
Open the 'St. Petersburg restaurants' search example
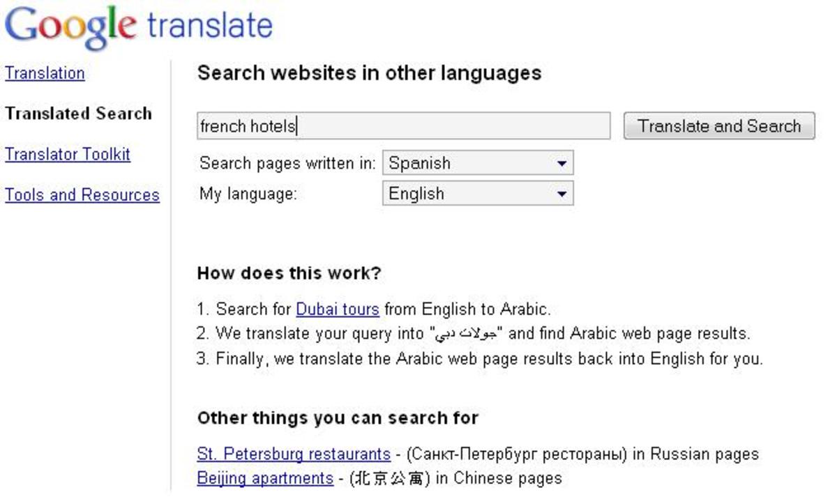click(x=293, y=454)
